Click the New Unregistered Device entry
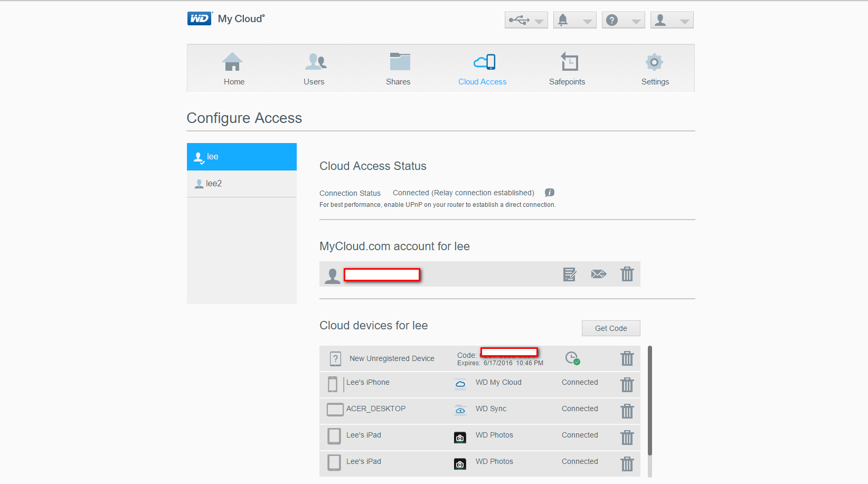The height and width of the screenshot is (484, 868). coord(391,358)
